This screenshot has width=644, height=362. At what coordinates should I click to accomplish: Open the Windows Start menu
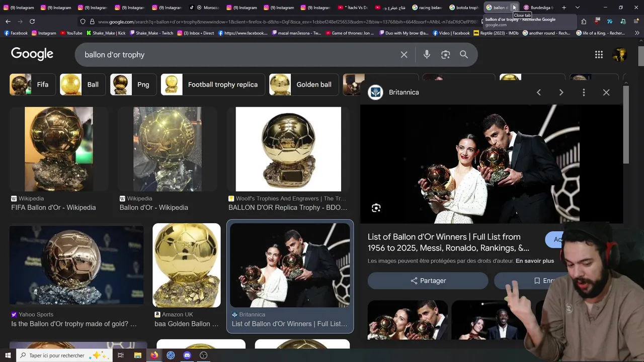[x=8, y=355]
